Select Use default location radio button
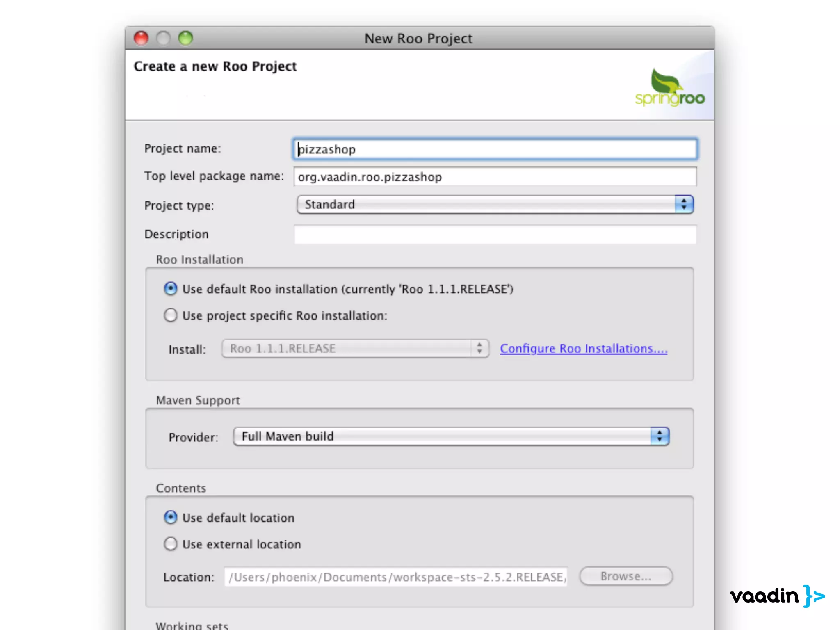840x630 pixels. [x=171, y=518]
